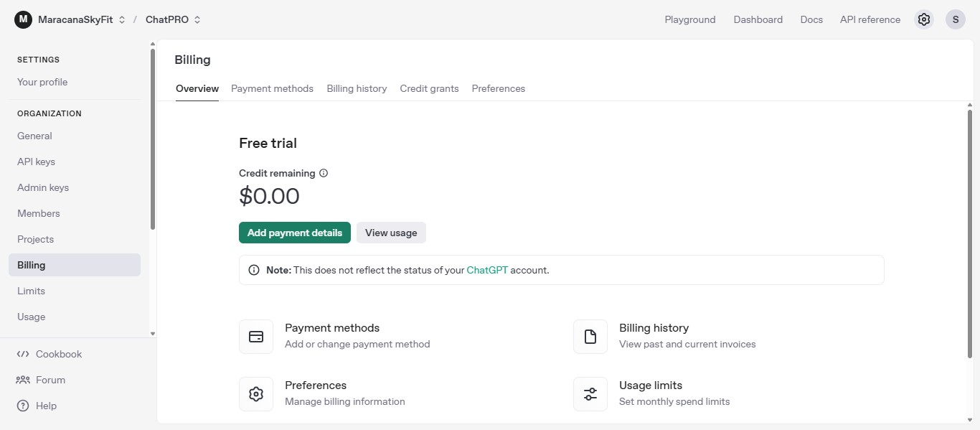
Task: Open the settings gear icon in header
Action: pyautogui.click(x=924, y=19)
